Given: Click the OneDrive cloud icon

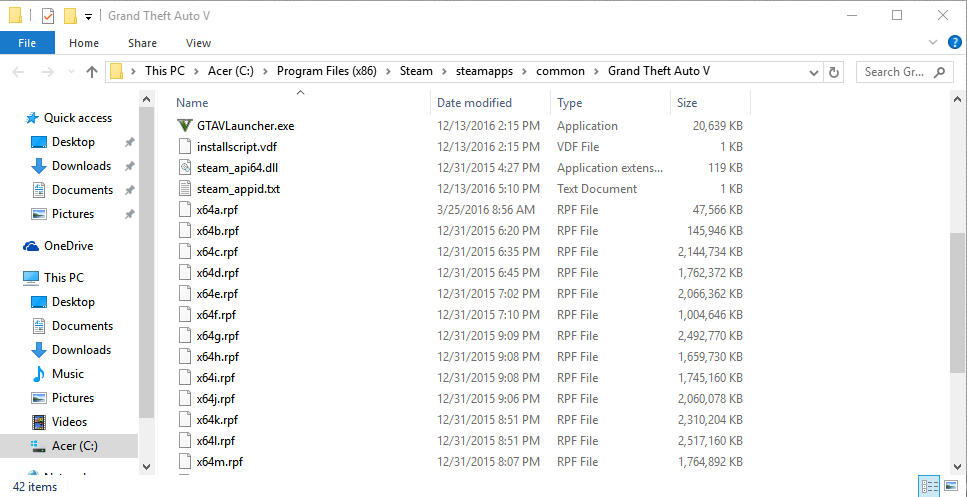Looking at the screenshot, I should point(31,246).
